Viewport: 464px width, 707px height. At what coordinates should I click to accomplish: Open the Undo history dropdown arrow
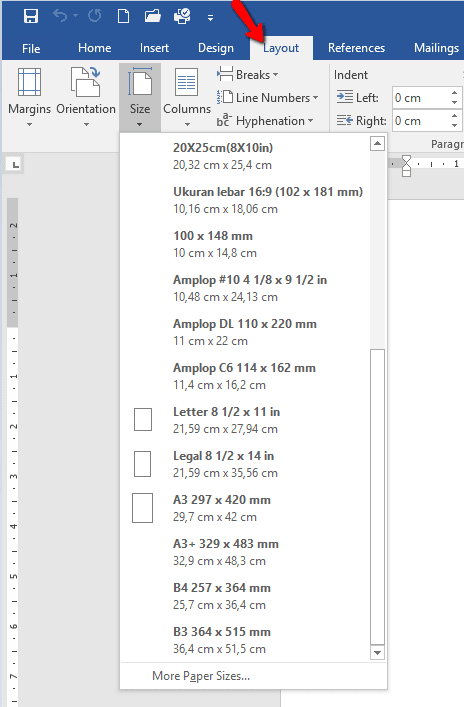[x=75, y=16]
